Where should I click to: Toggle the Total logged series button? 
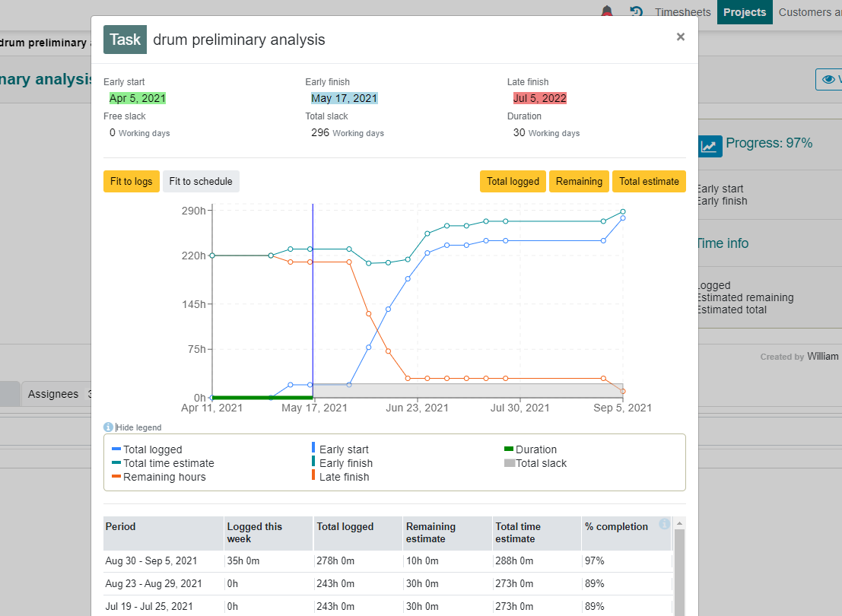(x=513, y=182)
